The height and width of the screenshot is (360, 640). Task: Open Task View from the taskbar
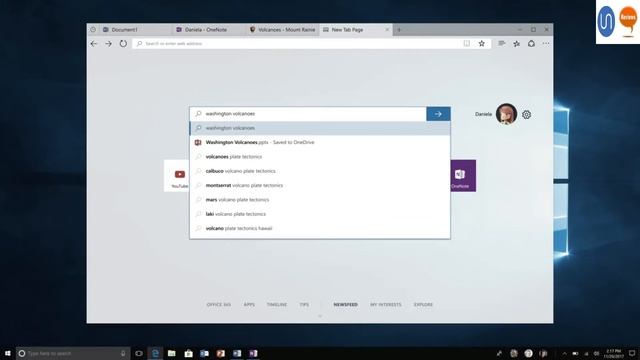point(139,353)
